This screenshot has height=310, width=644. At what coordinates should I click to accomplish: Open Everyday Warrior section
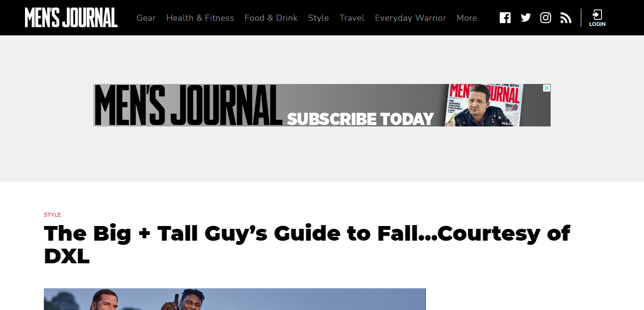pyautogui.click(x=411, y=18)
